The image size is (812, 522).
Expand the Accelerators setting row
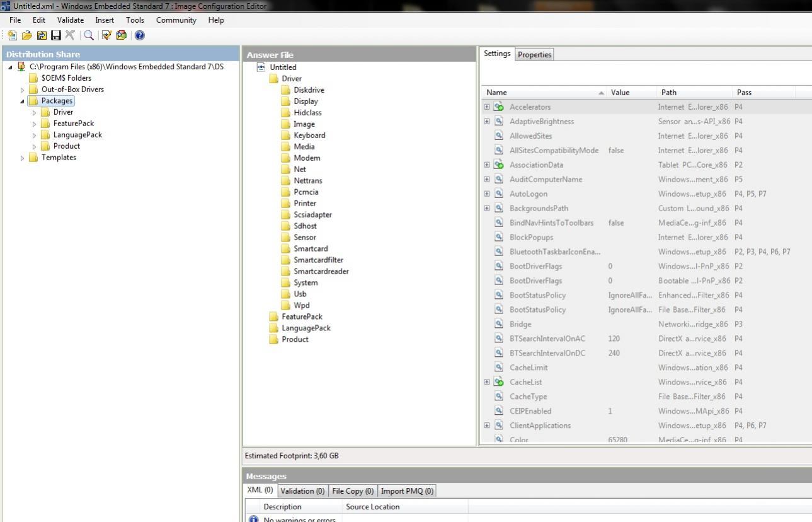(487, 107)
